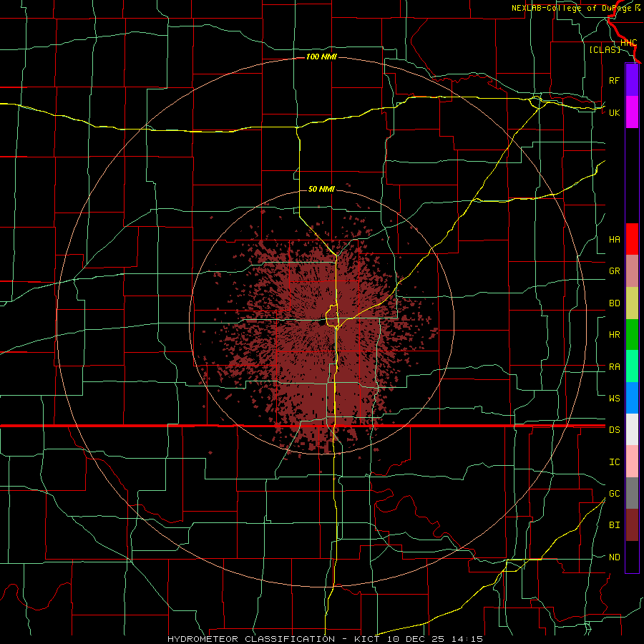Select the dusty pink GR legend swatch

click(x=632, y=271)
